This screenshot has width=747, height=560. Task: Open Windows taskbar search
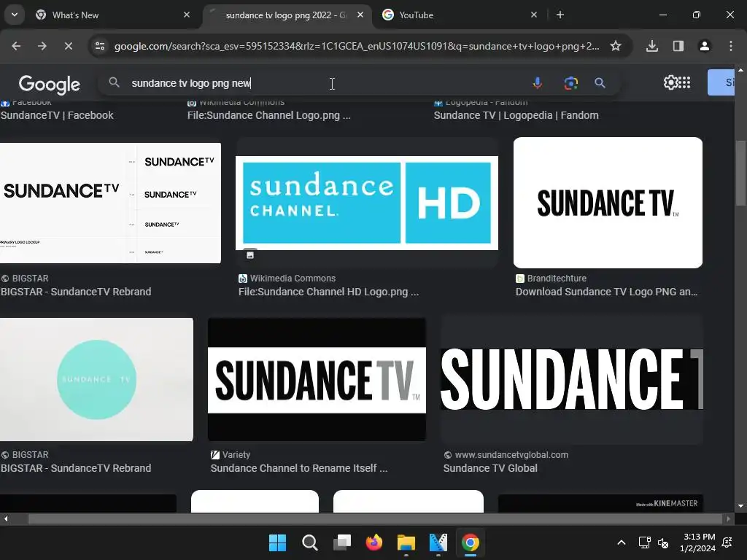point(309,542)
